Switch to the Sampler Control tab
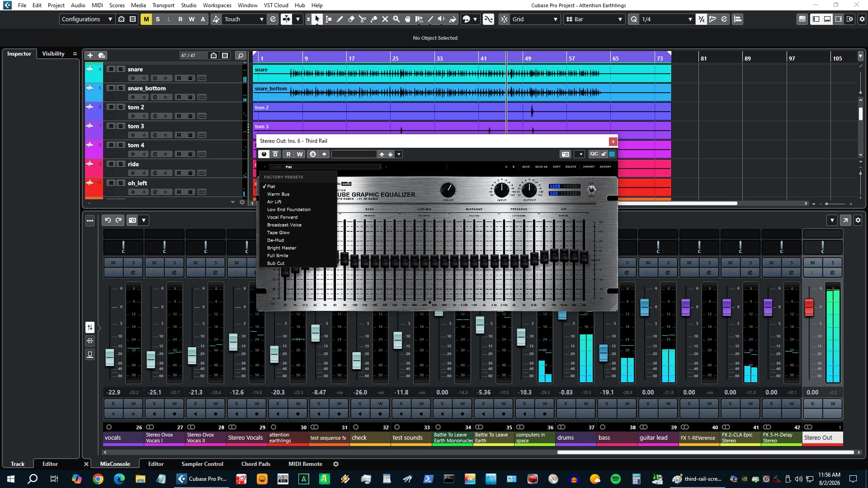Screen dimensions: 868x488 tap(202, 464)
